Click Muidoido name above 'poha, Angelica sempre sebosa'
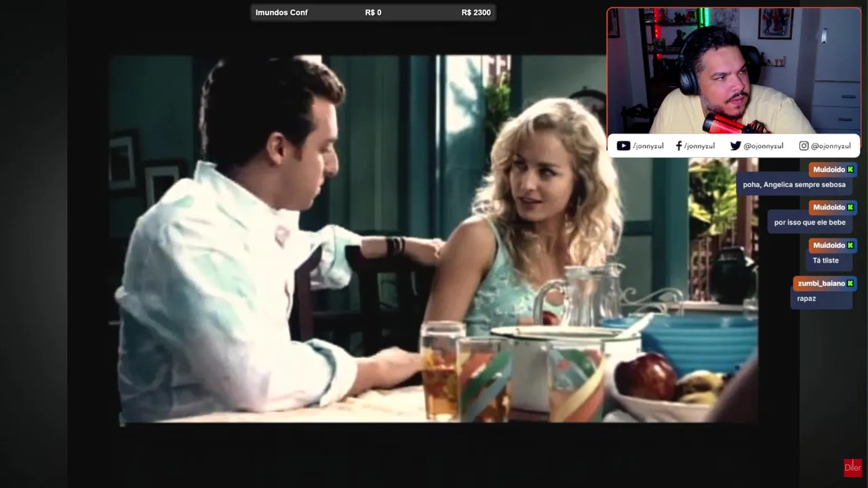 click(x=829, y=169)
